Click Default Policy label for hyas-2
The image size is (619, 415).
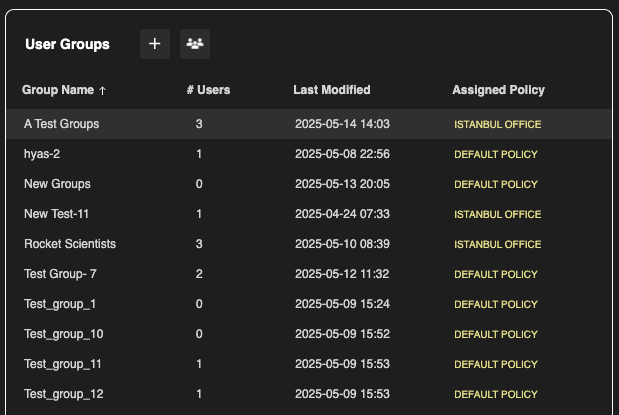(496, 155)
